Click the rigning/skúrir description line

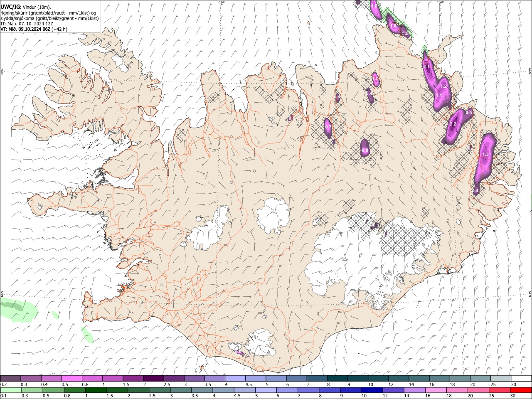click(48, 13)
